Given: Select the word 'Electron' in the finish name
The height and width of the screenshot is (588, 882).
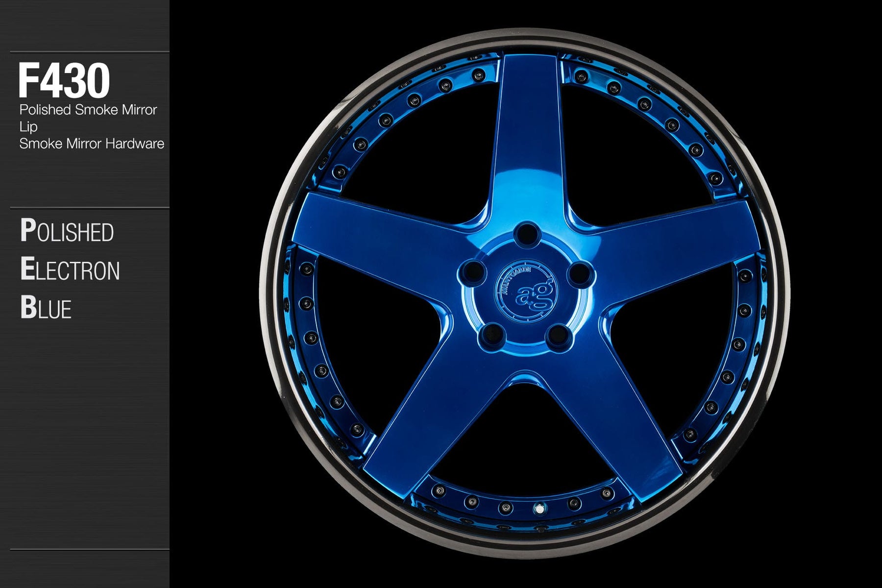Looking at the screenshot, I should coord(70,269).
